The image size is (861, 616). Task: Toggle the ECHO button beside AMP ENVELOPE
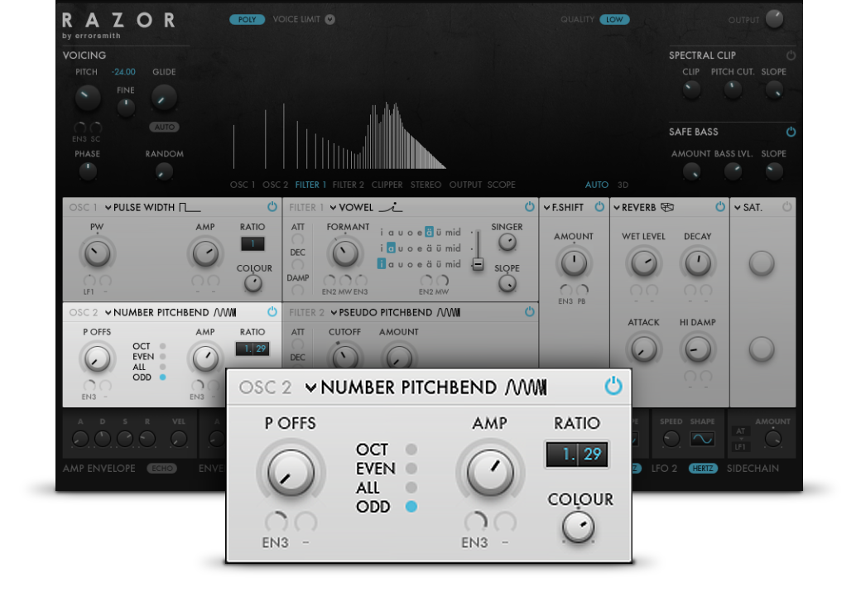click(x=162, y=469)
